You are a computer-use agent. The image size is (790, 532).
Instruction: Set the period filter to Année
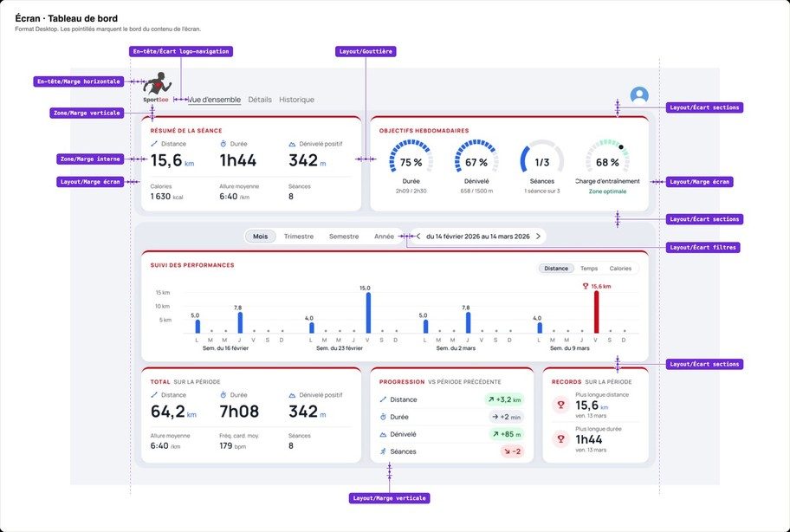pyautogui.click(x=384, y=237)
